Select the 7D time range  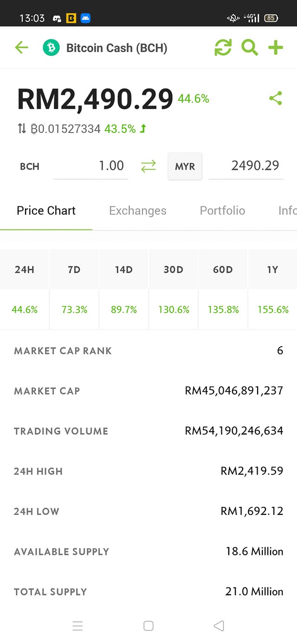(x=74, y=269)
